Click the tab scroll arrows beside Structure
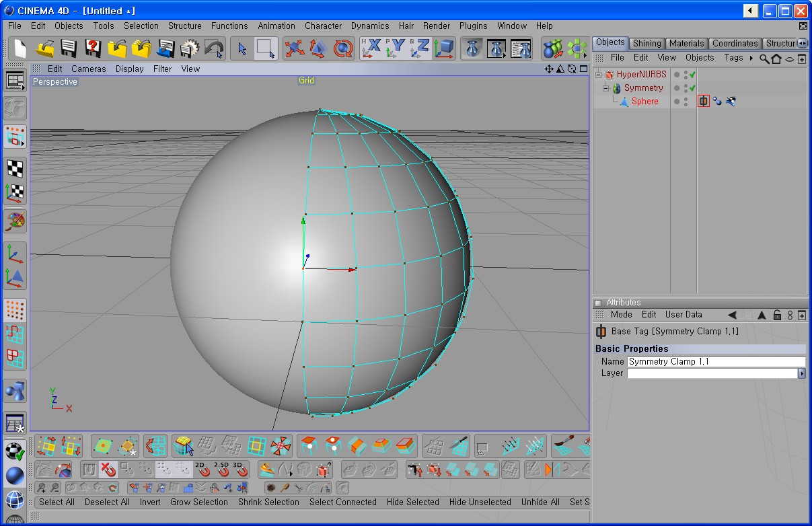812x526 pixels. pos(803,43)
